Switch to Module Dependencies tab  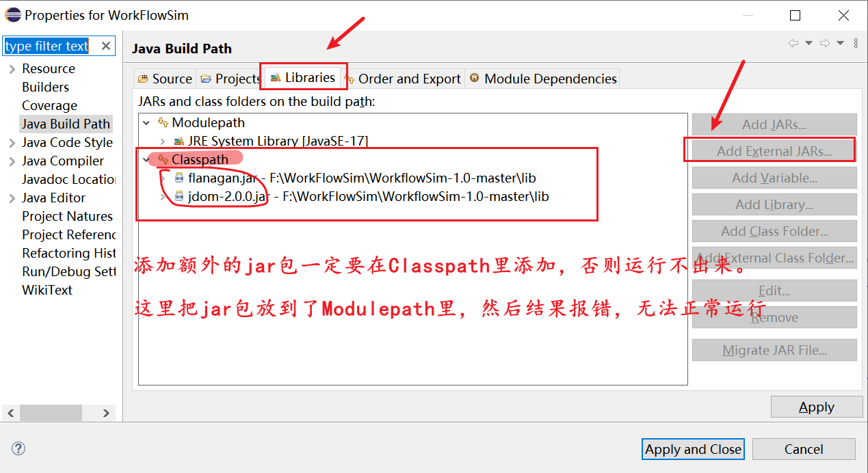[543, 79]
